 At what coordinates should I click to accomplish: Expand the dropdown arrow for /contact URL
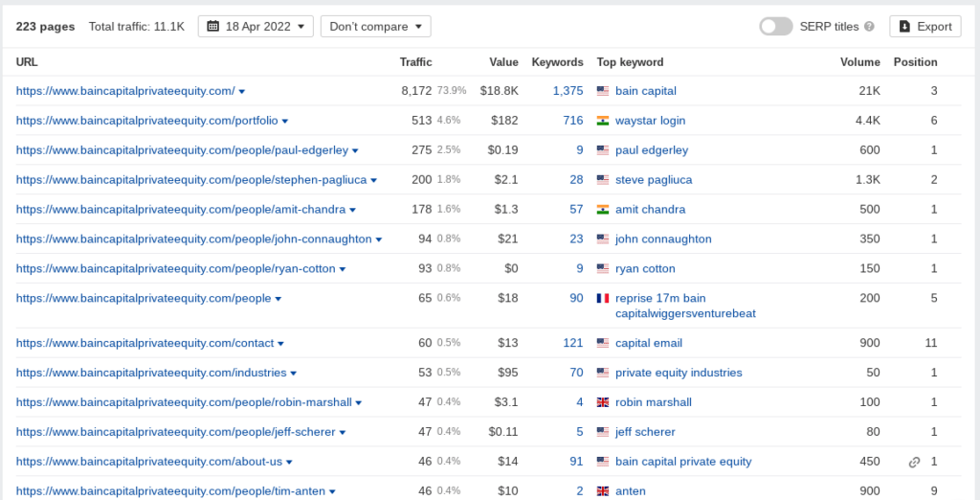(280, 344)
